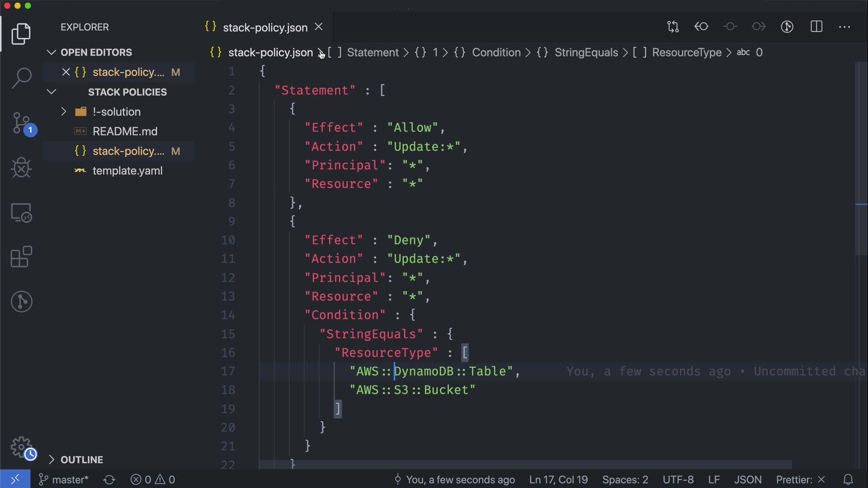
Task: Open the notifications bell in status bar
Action: (848, 479)
